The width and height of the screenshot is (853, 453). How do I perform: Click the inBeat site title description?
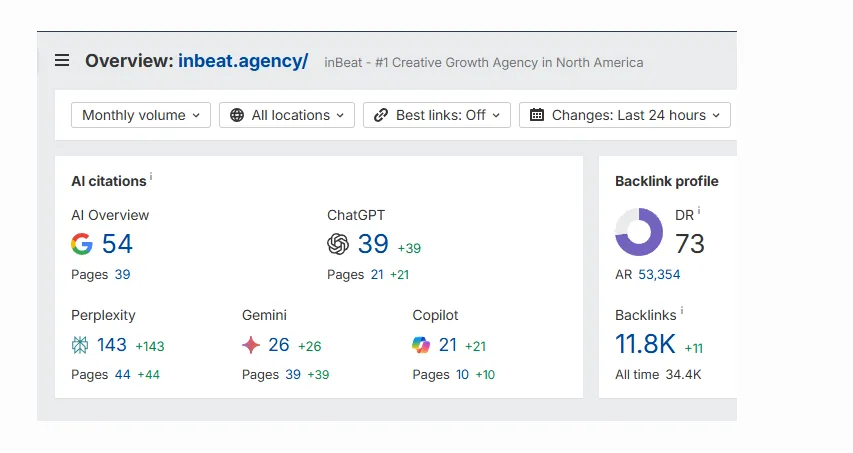pyautogui.click(x=484, y=63)
